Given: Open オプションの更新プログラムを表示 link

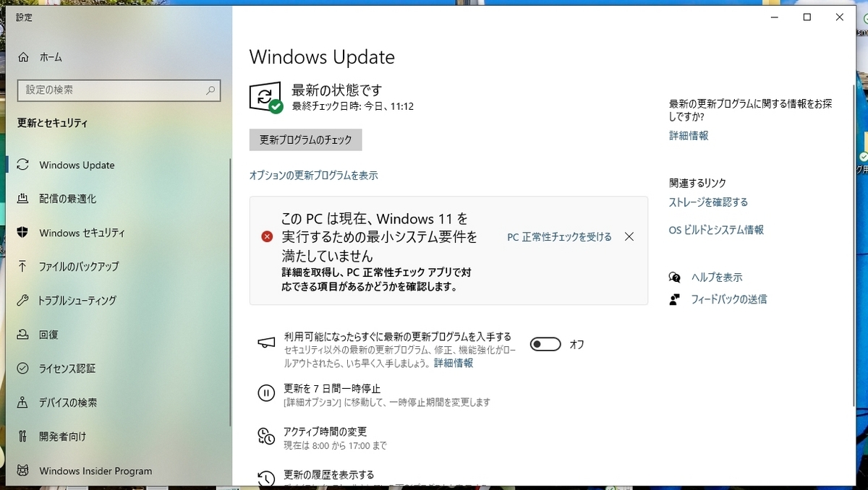Looking at the screenshot, I should [x=313, y=175].
